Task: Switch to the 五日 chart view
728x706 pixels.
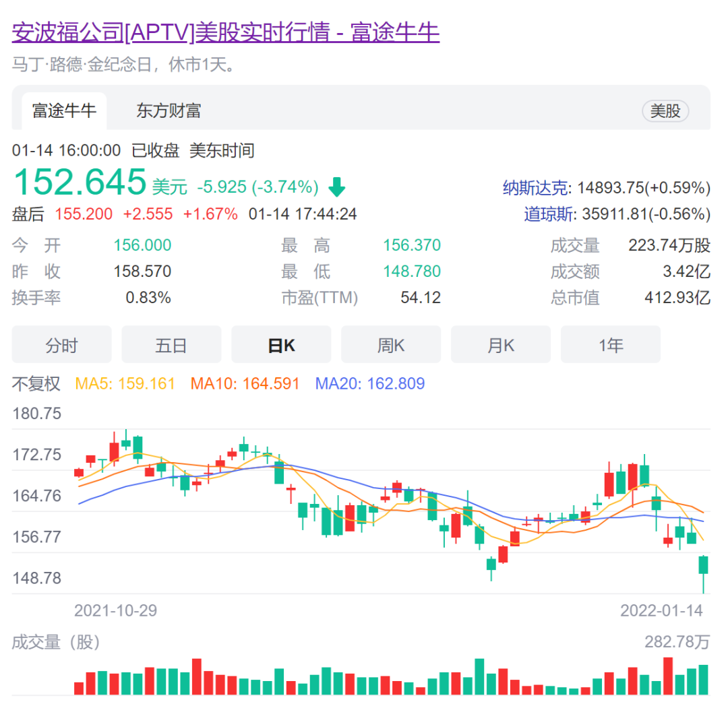Action: 171,344
